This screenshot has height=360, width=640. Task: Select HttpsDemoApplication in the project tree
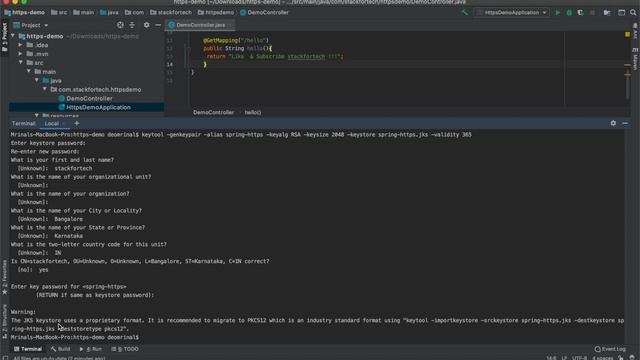click(x=98, y=107)
